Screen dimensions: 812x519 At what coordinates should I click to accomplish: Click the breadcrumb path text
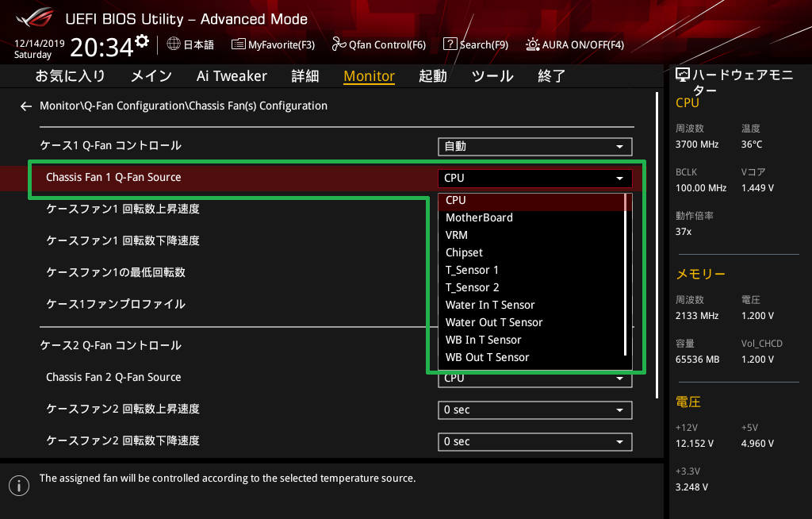click(183, 106)
